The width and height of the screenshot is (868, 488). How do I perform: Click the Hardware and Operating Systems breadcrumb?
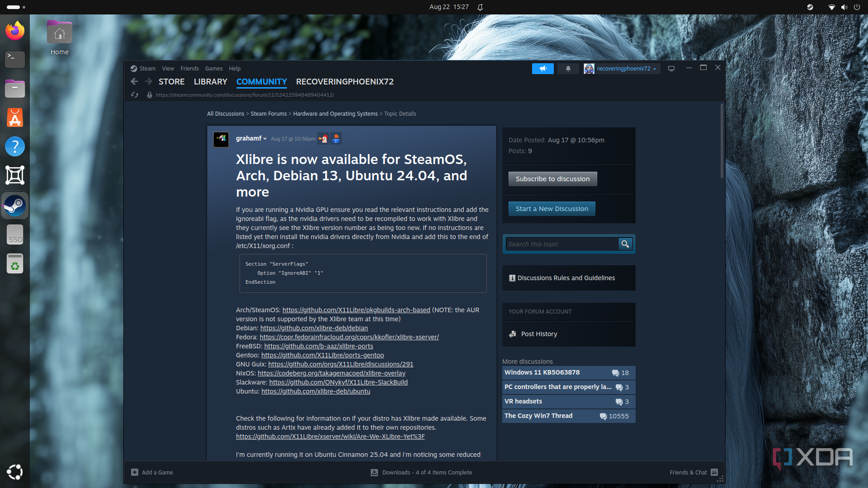click(x=335, y=114)
